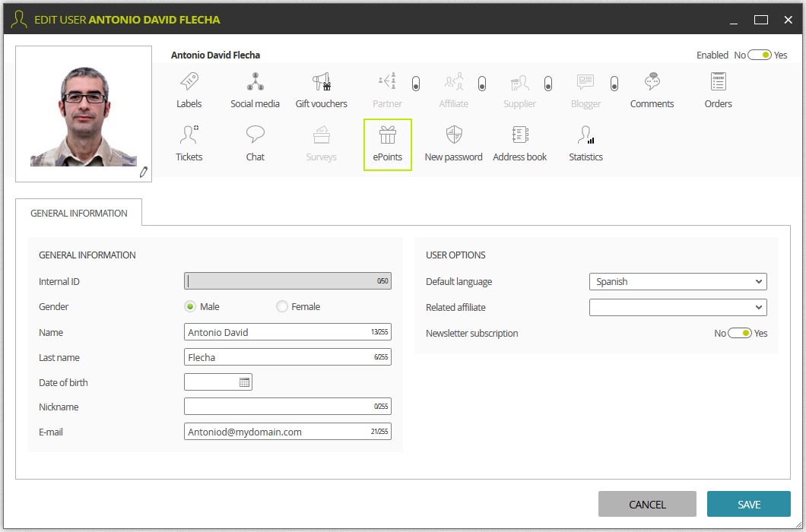Switch to the General Information tab

78,214
